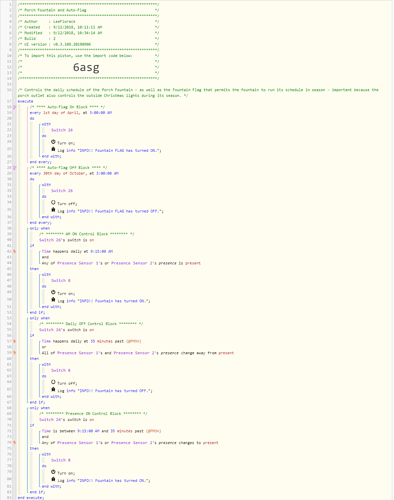Click "Switch 26" device on line 22

(x=62, y=130)
